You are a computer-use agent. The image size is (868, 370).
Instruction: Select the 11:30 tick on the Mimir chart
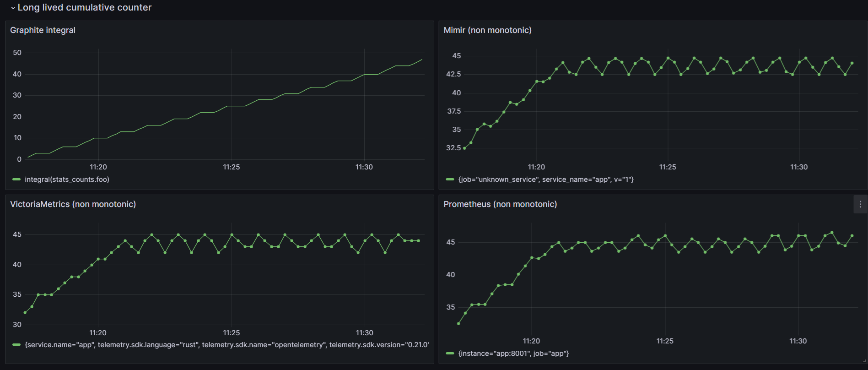(x=799, y=167)
